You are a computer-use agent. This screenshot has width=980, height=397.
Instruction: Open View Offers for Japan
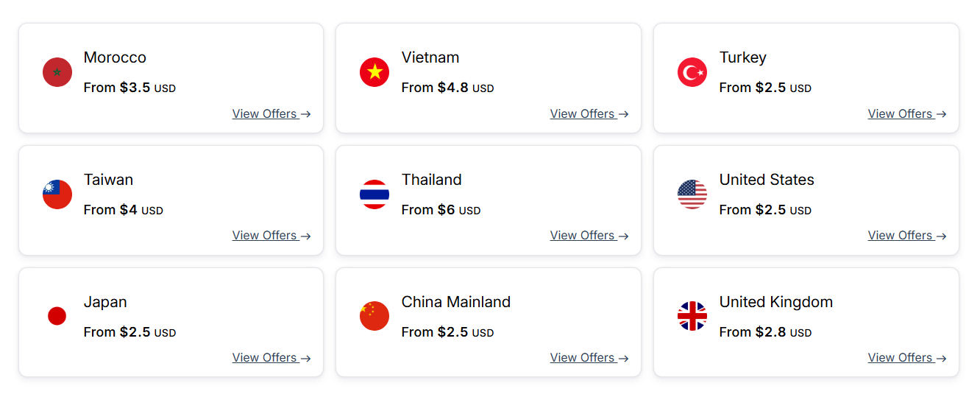point(271,357)
